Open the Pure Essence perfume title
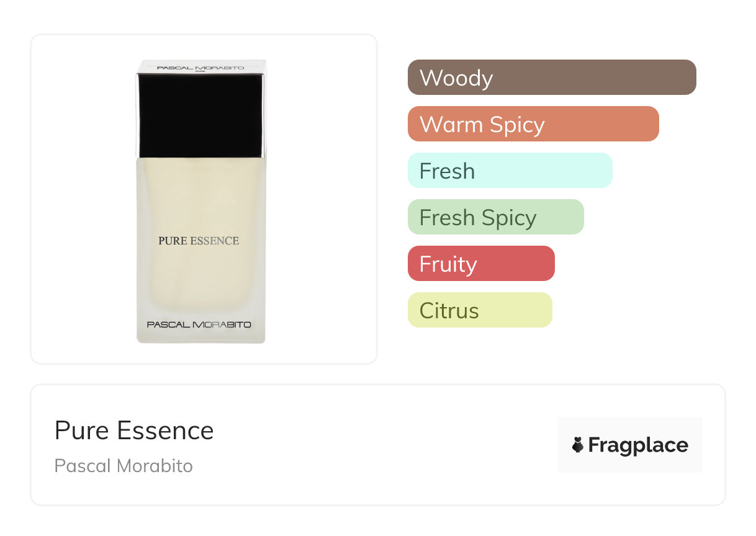Image resolution: width=756 pixels, height=536 pixels. 134,431
